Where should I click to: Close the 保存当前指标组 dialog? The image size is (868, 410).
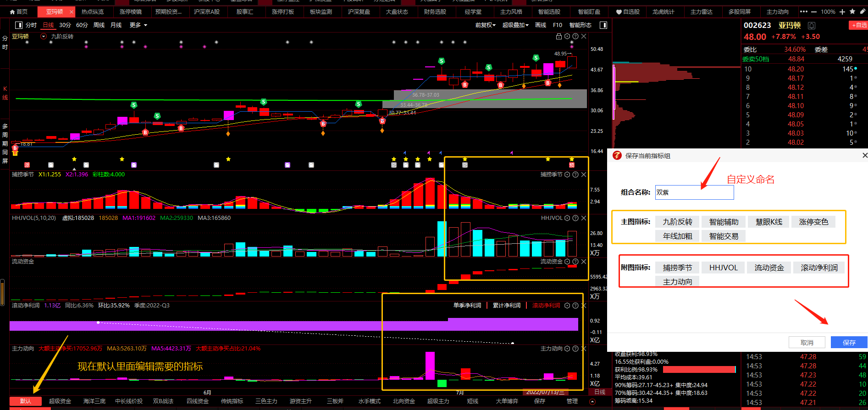pos(865,156)
